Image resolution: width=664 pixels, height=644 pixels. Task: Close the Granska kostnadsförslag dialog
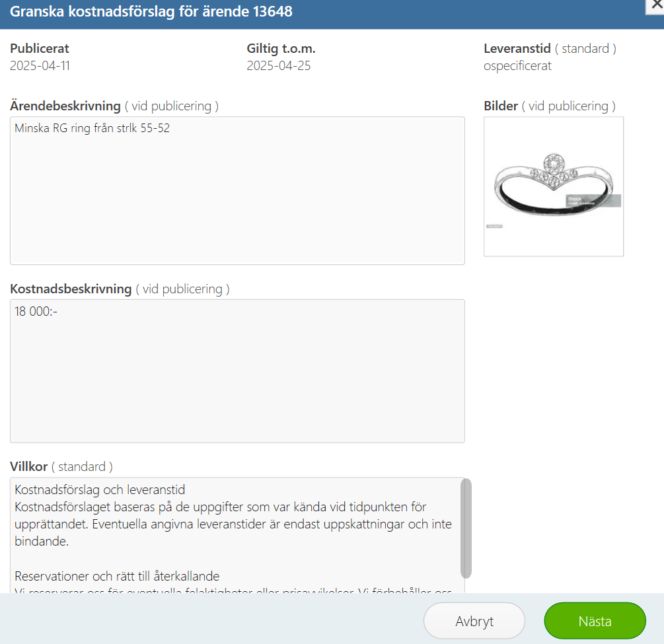tap(655, 6)
